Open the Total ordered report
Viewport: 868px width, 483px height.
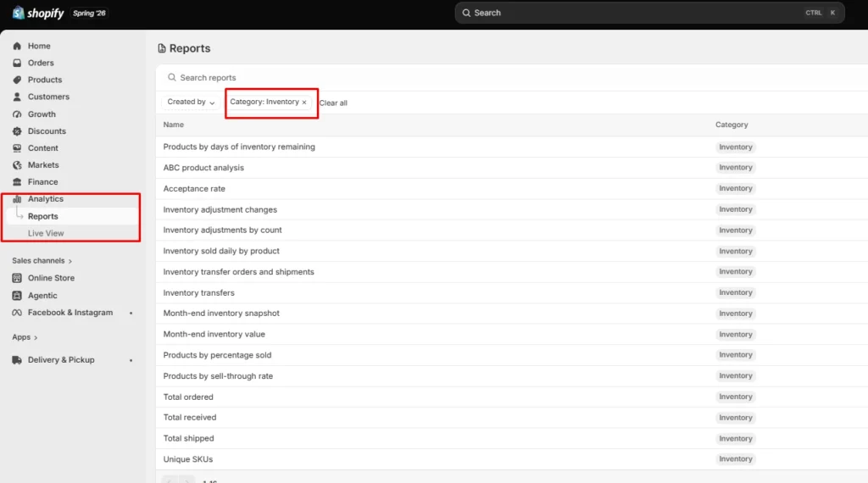click(187, 397)
